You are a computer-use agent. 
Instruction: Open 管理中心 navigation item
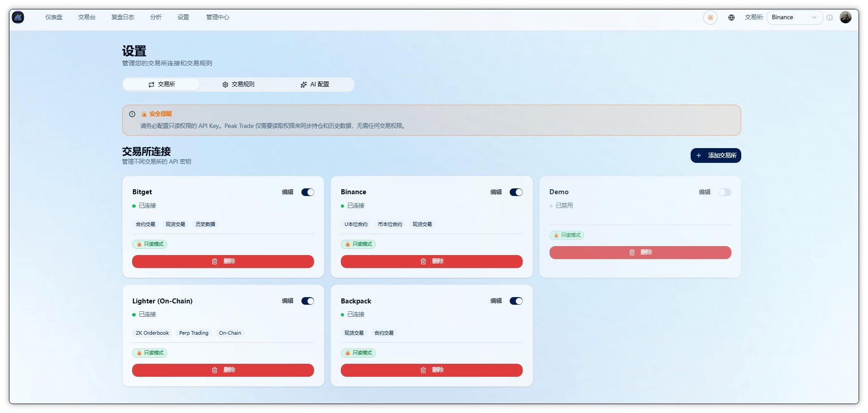[x=218, y=17]
